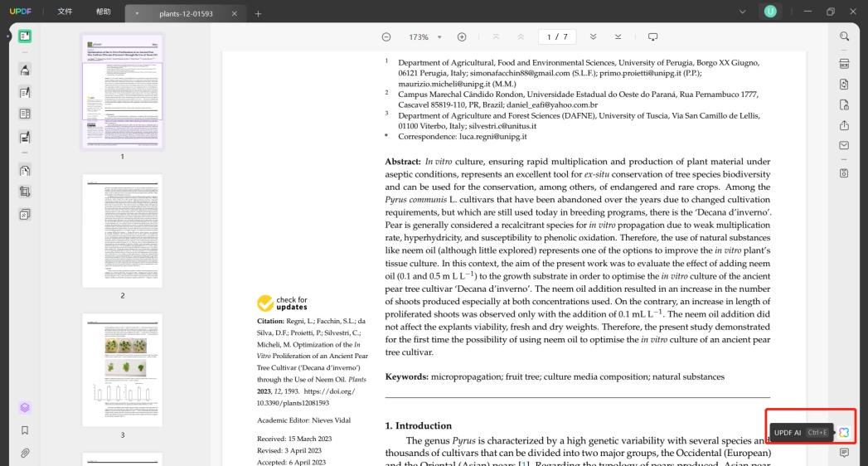Screen dimensions: 868x466
Task: Open the search magnifier icon
Action: pos(844,36)
